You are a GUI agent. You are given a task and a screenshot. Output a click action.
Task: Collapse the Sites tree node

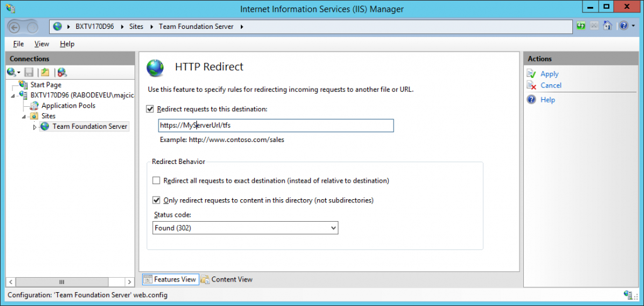coord(24,116)
